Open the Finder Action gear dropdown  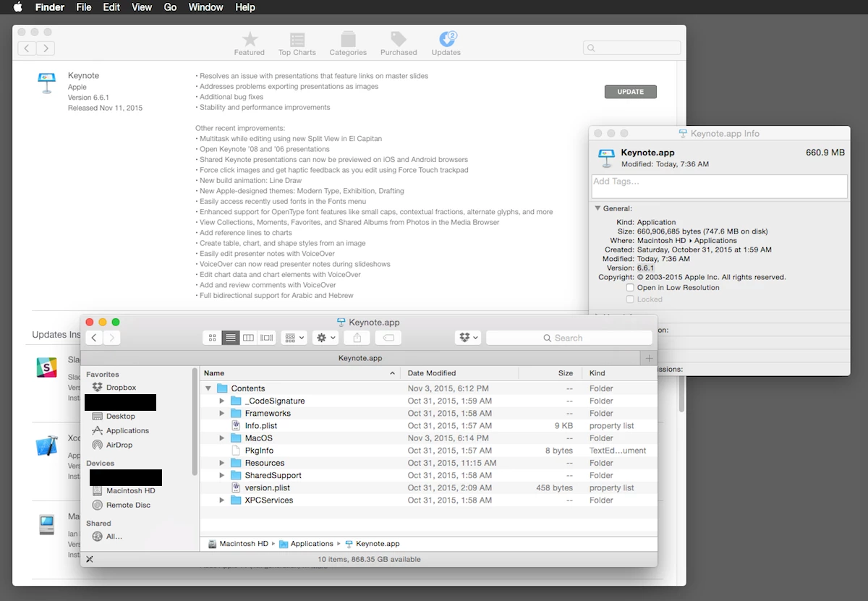[325, 338]
